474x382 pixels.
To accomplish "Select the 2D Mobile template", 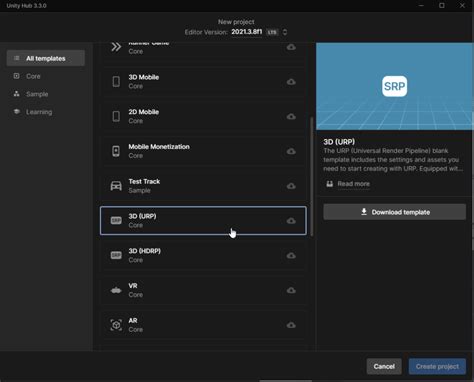I will 203,116.
